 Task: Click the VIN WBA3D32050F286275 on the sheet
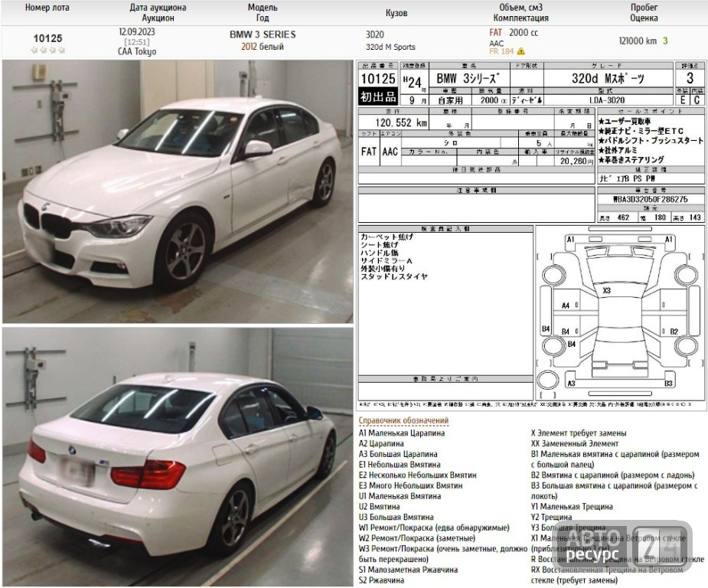650,199
